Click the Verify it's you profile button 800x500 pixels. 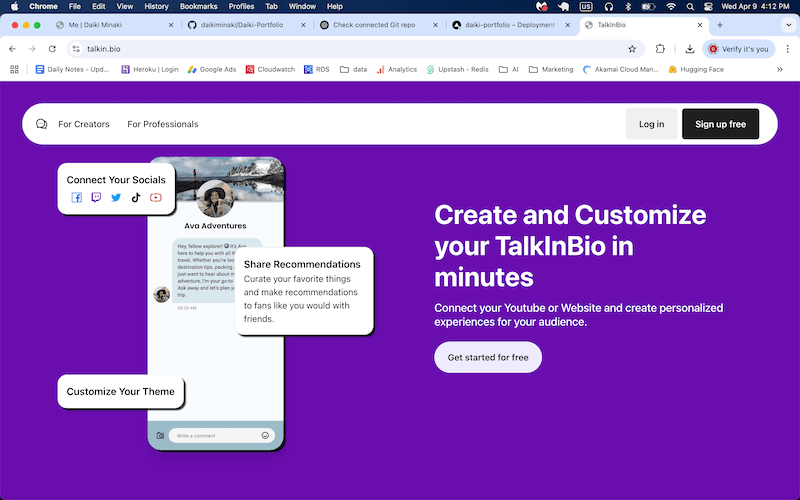(x=739, y=49)
